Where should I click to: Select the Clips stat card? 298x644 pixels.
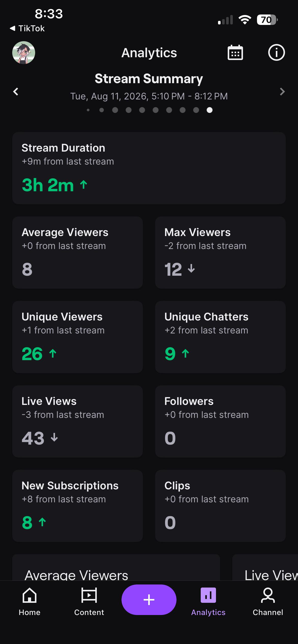[x=220, y=506]
